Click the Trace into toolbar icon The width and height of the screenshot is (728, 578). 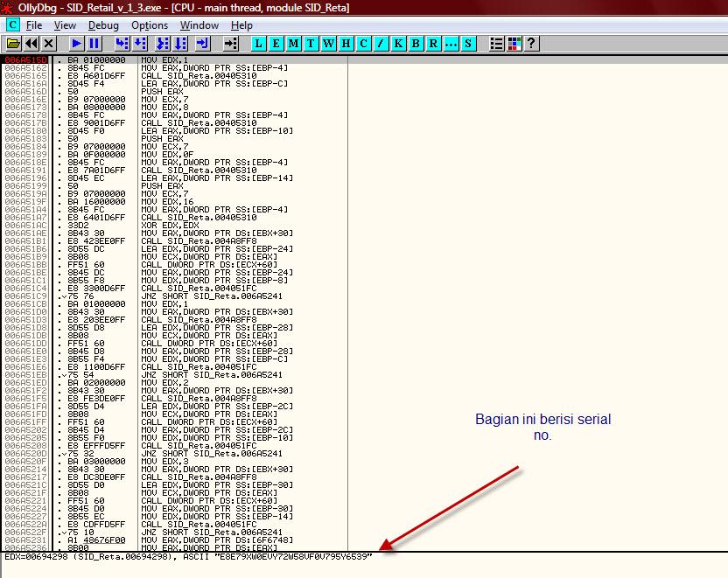tap(162, 44)
